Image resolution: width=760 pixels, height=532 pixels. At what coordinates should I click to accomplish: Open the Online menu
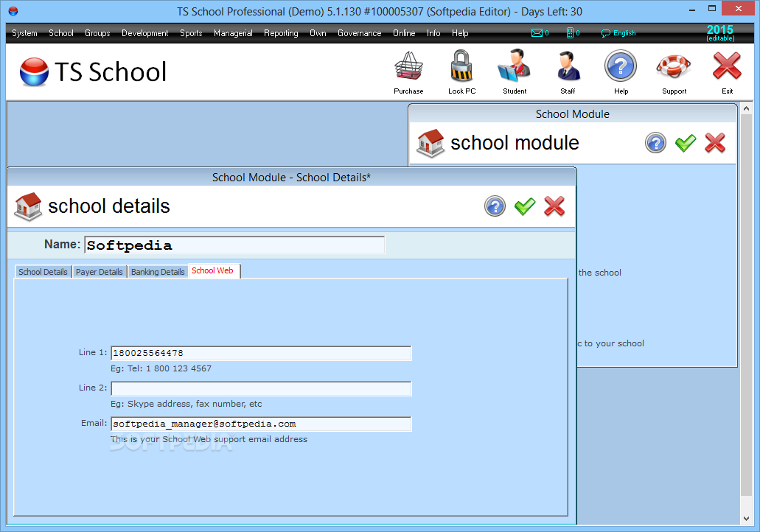pyautogui.click(x=404, y=33)
